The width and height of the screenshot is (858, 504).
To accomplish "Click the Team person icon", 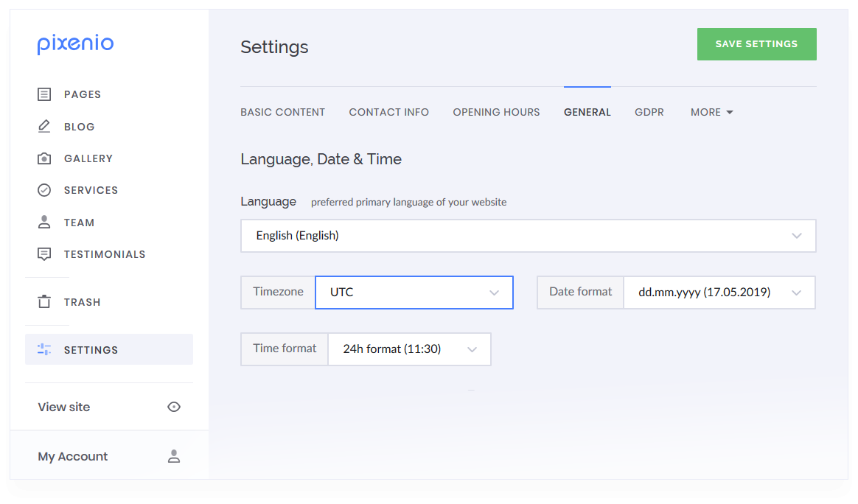I will pos(44,223).
